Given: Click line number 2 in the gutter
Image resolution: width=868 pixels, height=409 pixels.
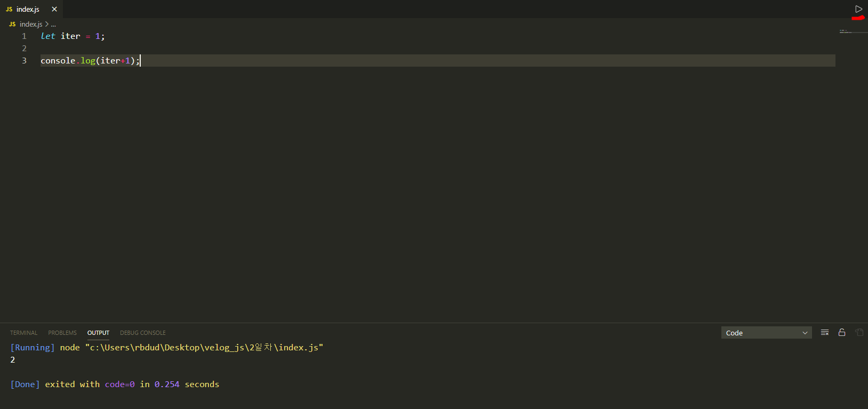Looking at the screenshot, I should 24,49.
